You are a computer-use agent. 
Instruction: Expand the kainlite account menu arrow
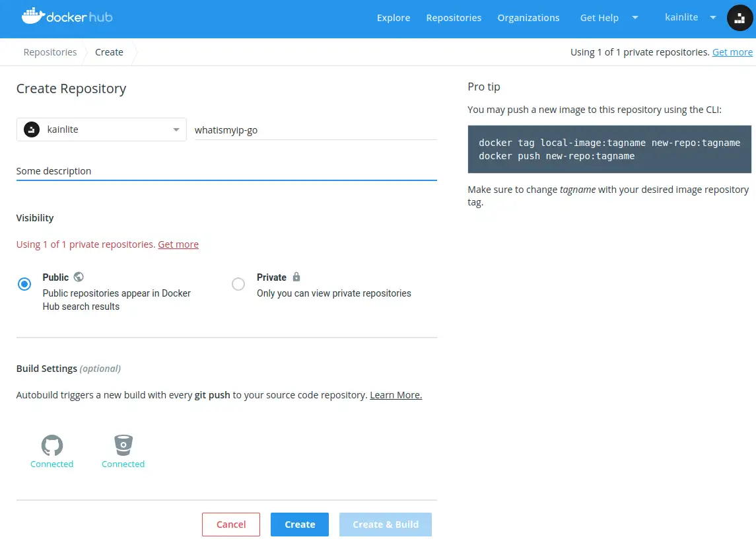pyautogui.click(x=712, y=17)
